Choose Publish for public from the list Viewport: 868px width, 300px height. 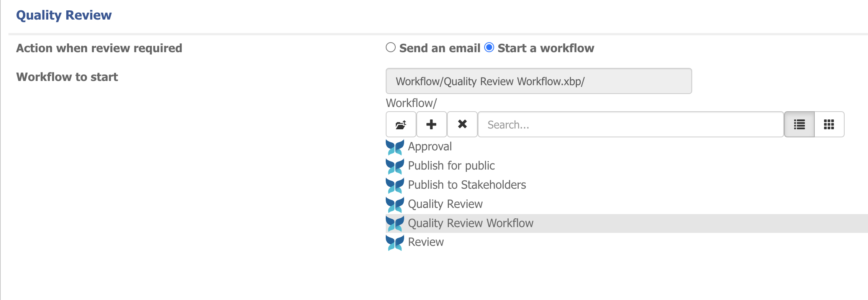451,166
